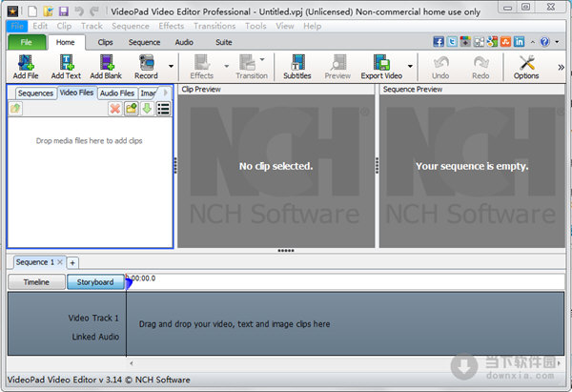Open the Options wrench icon
The width and height of the screenshot is (572, 392).
coord(526,67)
